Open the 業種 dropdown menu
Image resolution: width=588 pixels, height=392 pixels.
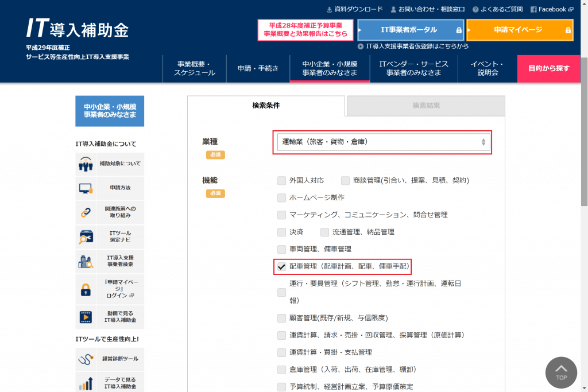click(384, 142)
